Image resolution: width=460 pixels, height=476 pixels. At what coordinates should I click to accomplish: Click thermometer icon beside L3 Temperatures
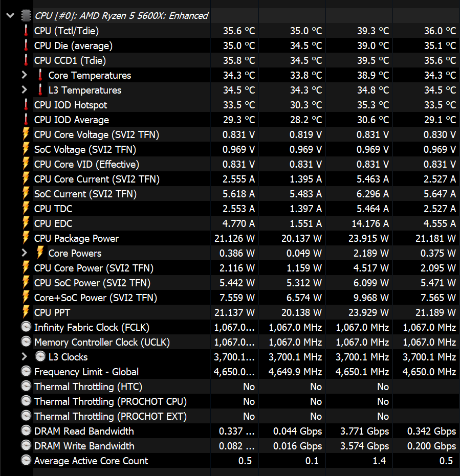pyautogui.click(x=40, y=90)
